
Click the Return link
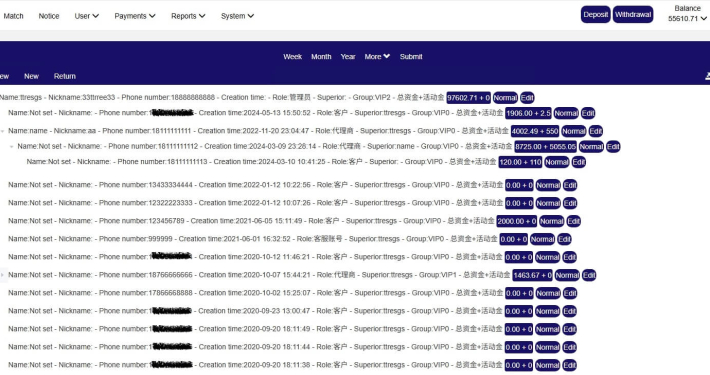click(x=65, y=76)
